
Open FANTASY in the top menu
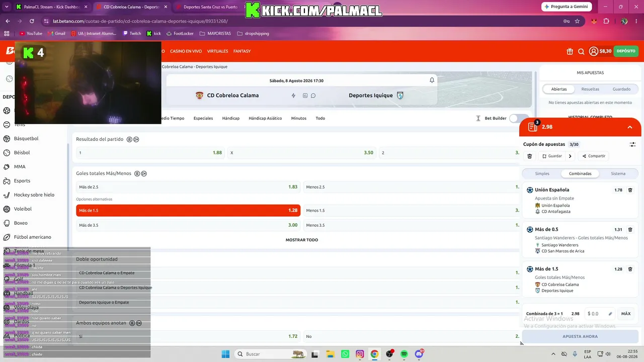click(242, 51)
